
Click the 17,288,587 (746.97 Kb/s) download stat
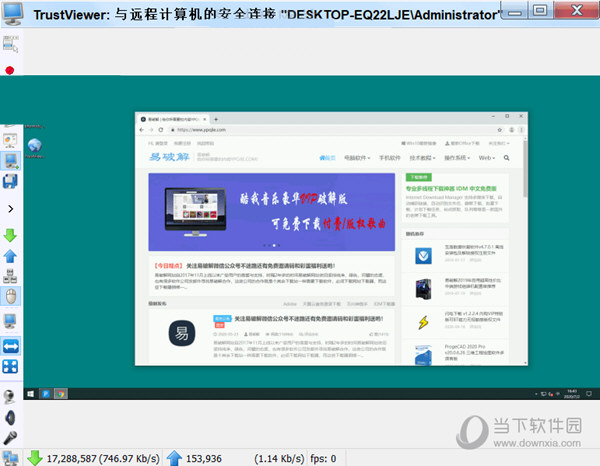(103, 458)
